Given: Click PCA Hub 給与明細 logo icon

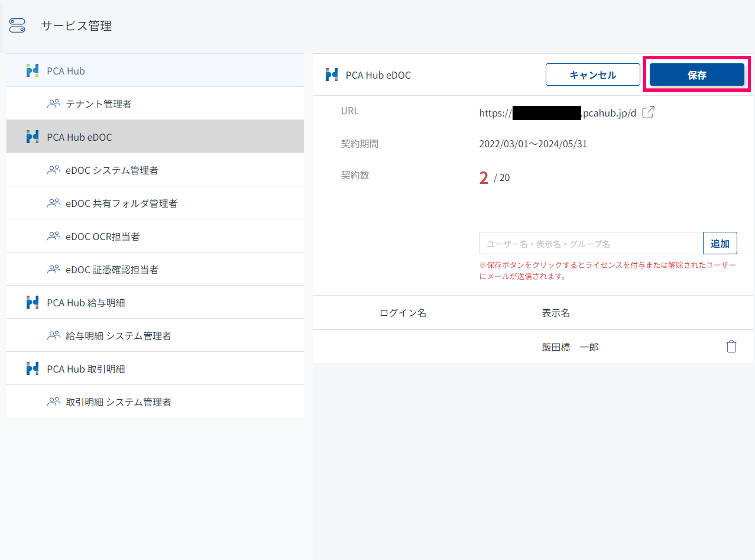Looking at the screenshot, I should click(33, 302).
